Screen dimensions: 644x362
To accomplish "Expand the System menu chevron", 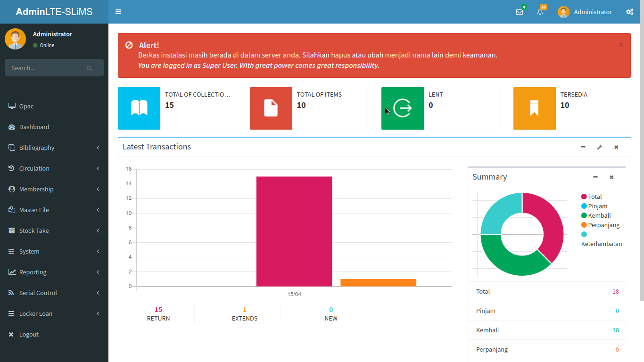I will tap(98, 252).
